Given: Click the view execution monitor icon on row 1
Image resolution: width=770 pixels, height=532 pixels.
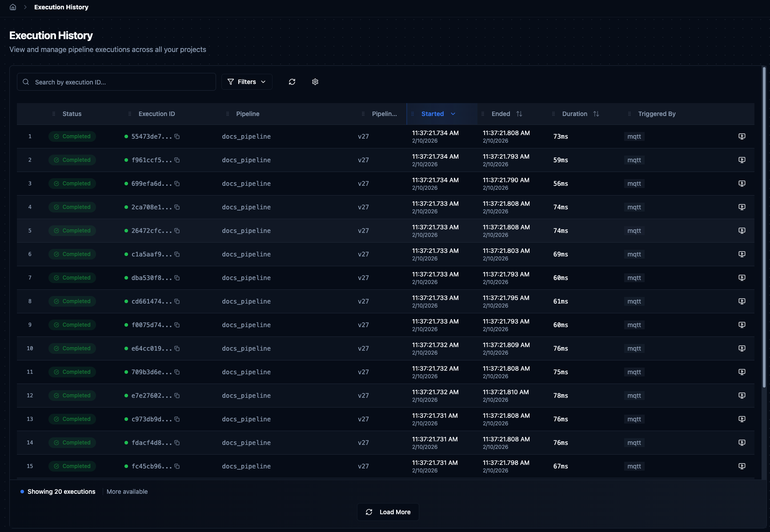Looking at the screenshot, I should point(742,136).
